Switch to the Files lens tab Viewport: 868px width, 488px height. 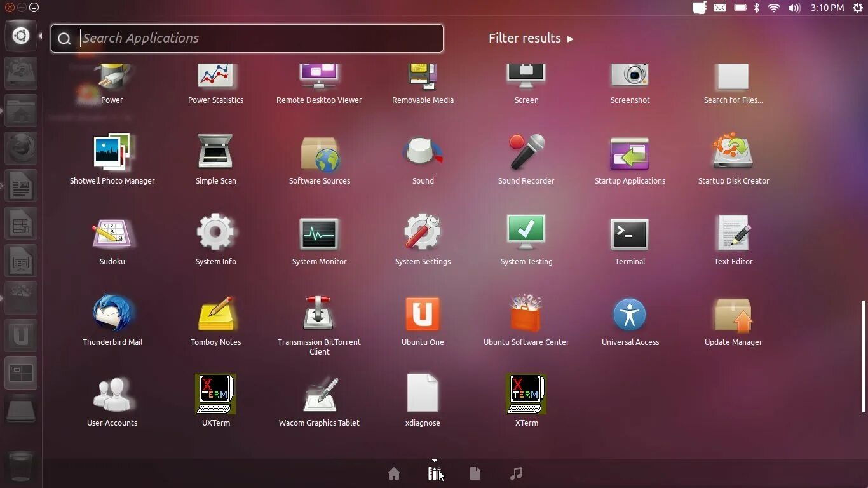pos(475,473)
